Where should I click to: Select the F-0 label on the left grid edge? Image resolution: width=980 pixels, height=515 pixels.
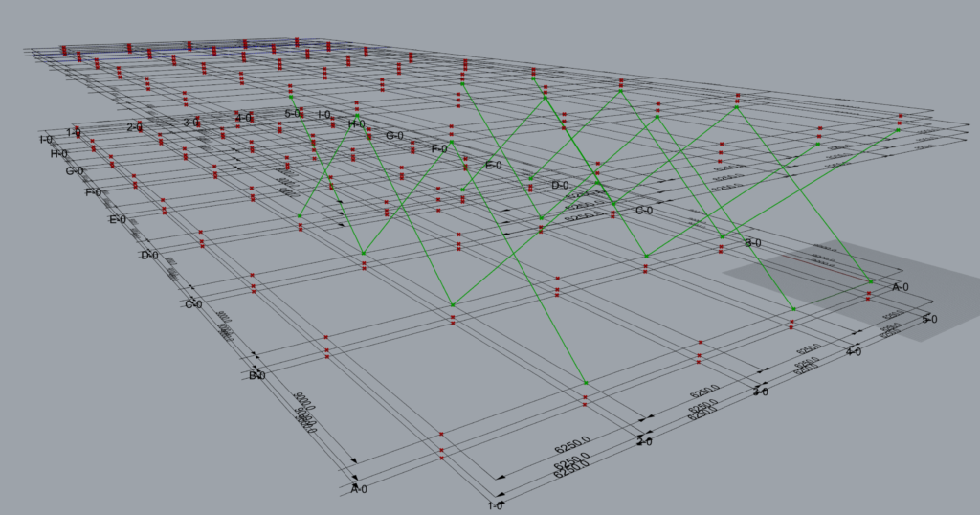pyautogui.click(x=94, y=193)
